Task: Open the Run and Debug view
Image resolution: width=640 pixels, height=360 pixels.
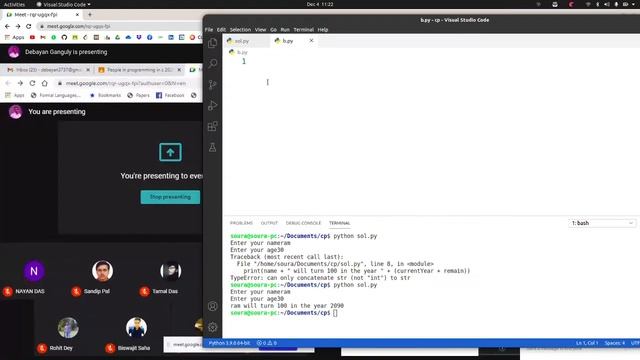Action: (x=213, y=105)
